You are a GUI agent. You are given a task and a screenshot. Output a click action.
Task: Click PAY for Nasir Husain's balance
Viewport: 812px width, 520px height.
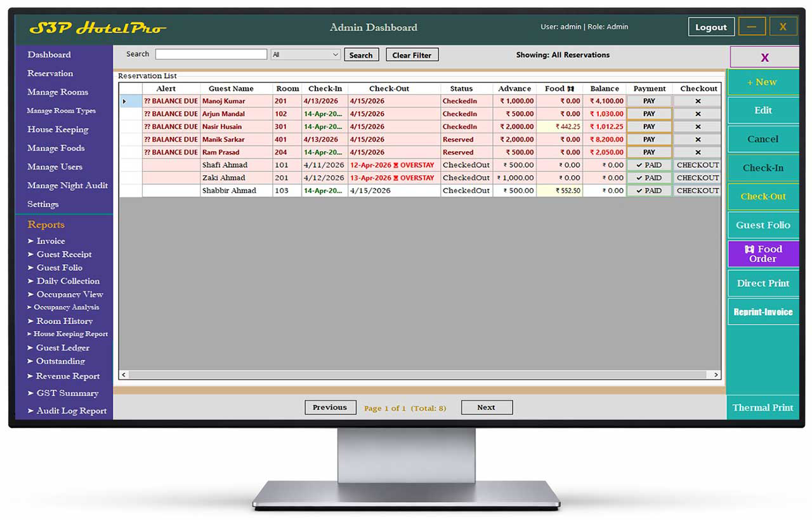[x=649, y=126]
